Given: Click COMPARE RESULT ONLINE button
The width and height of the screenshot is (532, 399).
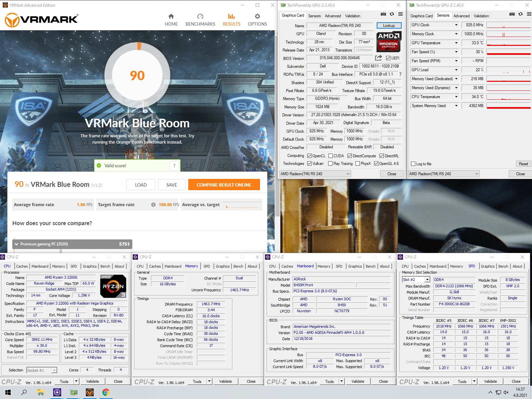Looking at the screenshot, I should 224,185.
